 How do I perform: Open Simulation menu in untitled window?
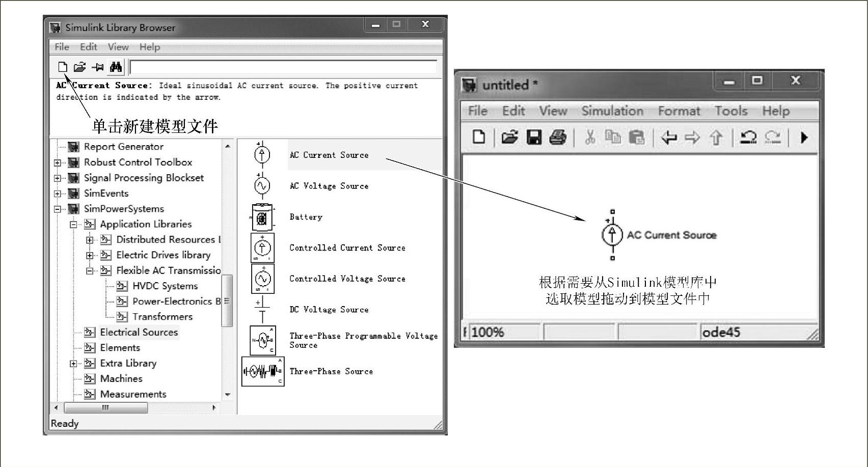tap(612, 111)
